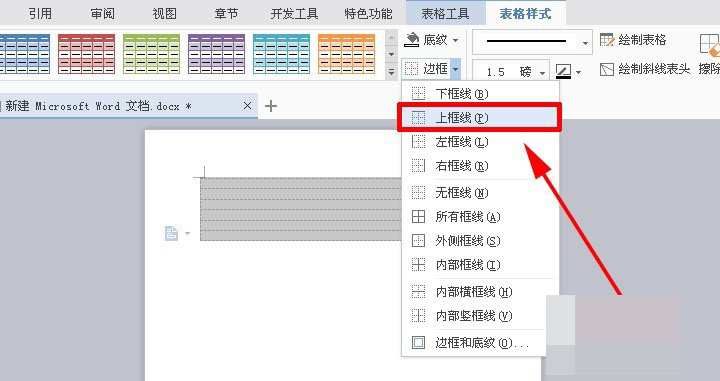Select the 绘制表格 draw table tool
Screen dimensions: 720x381
[633, 40]
